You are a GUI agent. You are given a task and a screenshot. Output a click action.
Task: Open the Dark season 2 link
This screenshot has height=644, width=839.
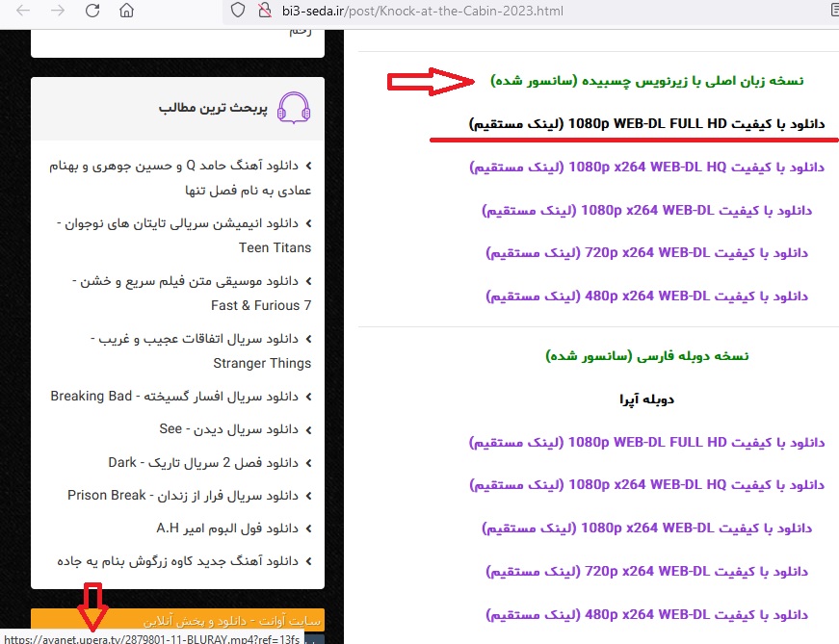click(203, 463)
